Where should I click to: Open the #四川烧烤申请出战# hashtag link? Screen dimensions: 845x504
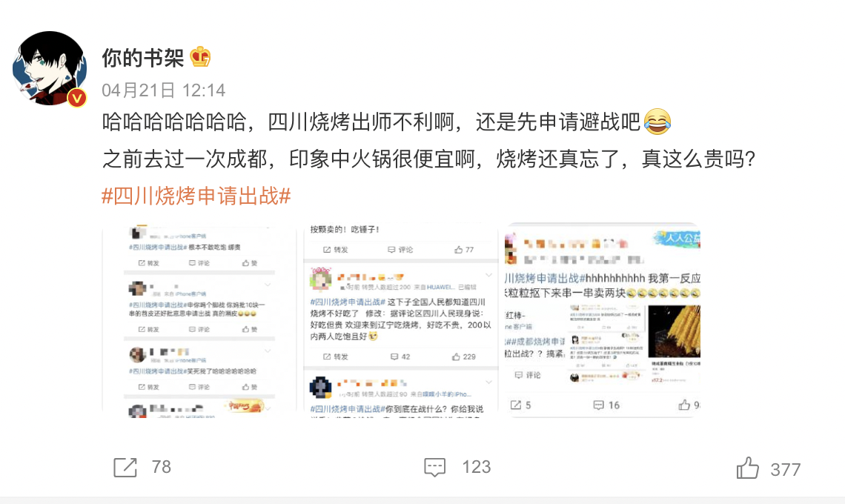(196, 196)
